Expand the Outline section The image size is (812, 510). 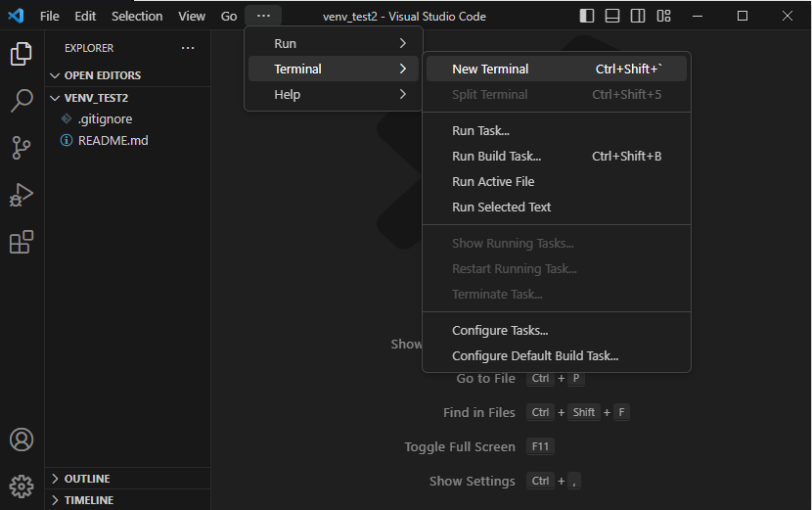[x=129, y=479]
